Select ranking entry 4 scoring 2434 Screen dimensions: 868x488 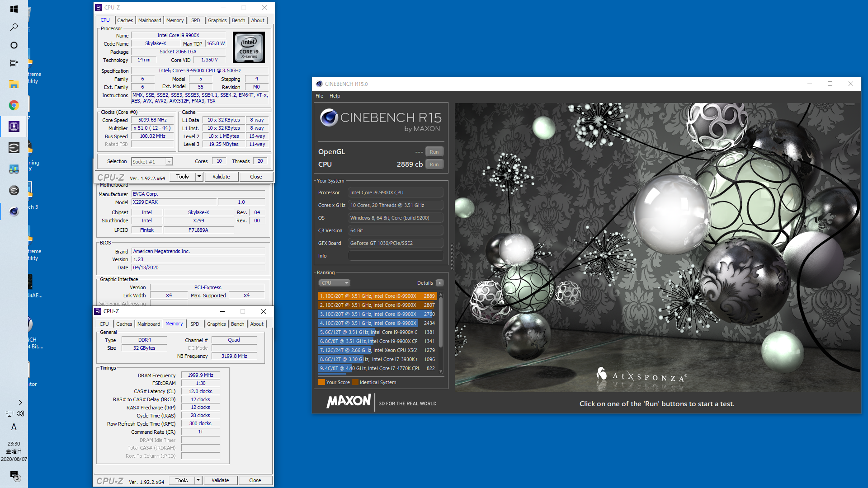(377, 323)
